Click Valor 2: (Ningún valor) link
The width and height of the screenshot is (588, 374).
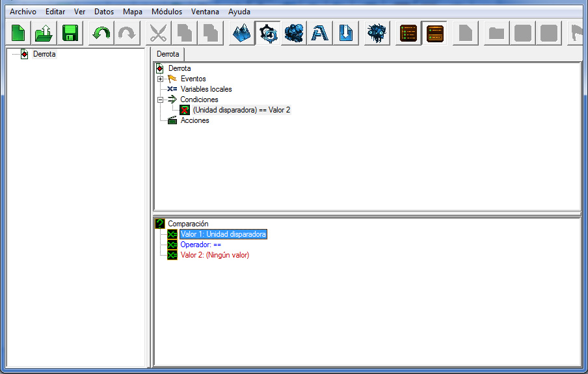215,255
